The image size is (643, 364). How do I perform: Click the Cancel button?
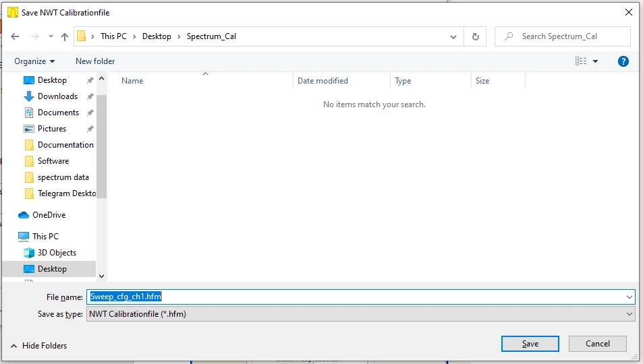(598, 344)
